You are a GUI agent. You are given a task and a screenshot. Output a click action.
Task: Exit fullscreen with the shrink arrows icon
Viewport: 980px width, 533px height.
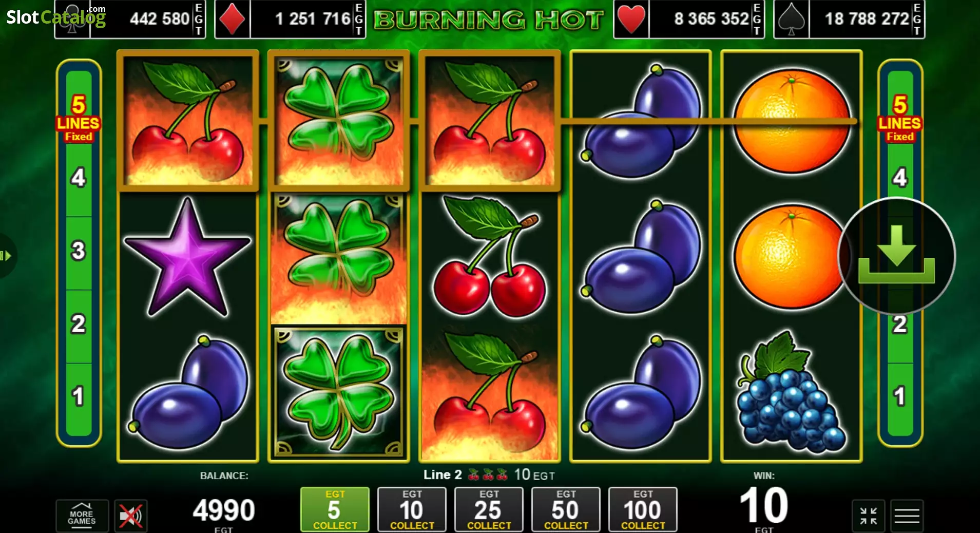click(x=868, y=516)
